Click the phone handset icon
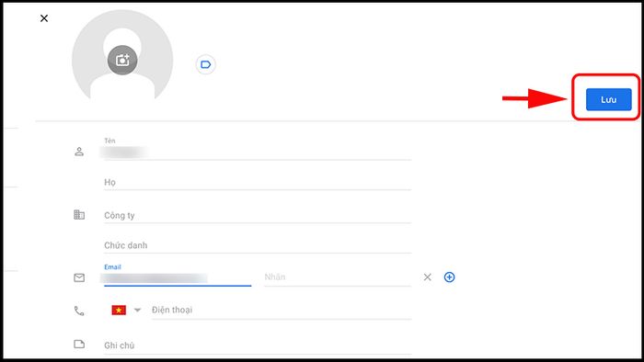The height and width of the screenshot is (362, 644). (79, 311)
